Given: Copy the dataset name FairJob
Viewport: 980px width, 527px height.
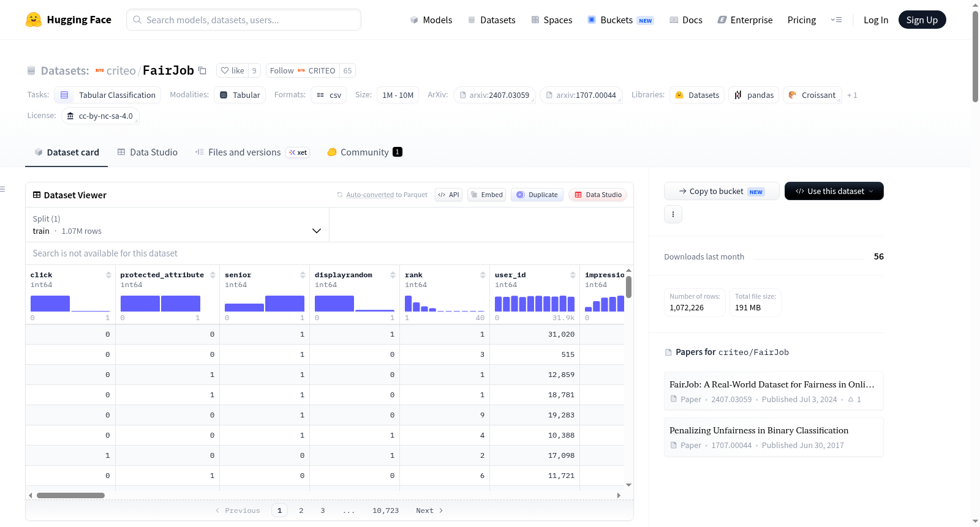Looking at the screenshot, I should (x=202, y=70).
